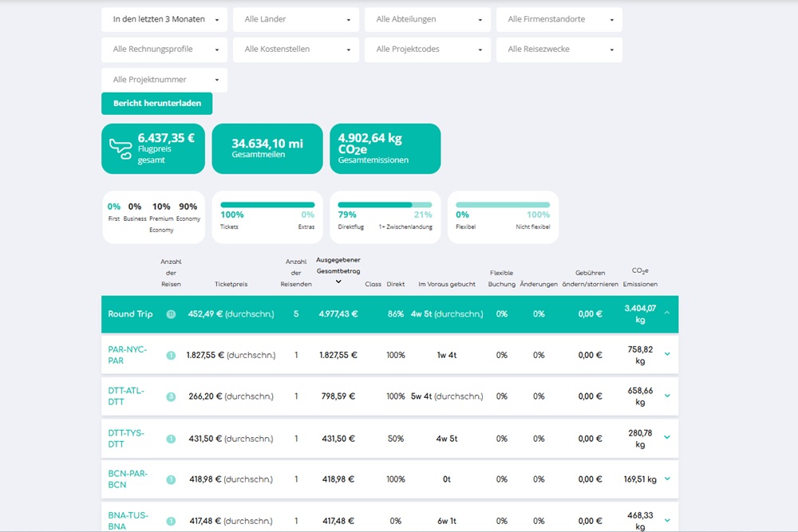The height and width of the screenshot is (532, 798).
Task: Click the 'Bericht herunterladen' button
Action: coord(156,103)
